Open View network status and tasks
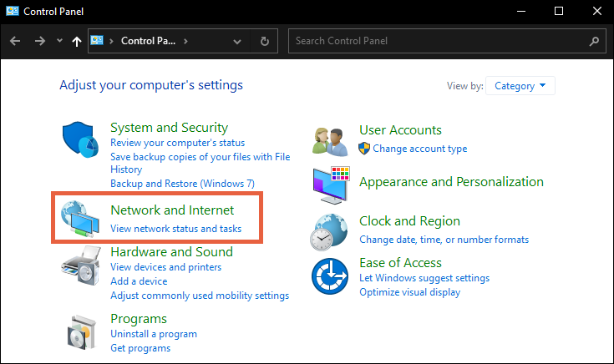614x364 pixels. 175,228
